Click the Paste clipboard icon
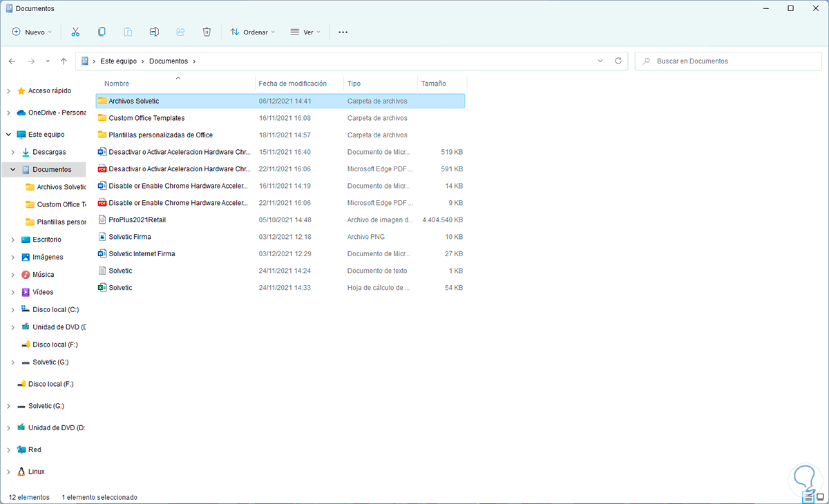The width and height of the screenshot is (829, 504). tap(128, 32)
